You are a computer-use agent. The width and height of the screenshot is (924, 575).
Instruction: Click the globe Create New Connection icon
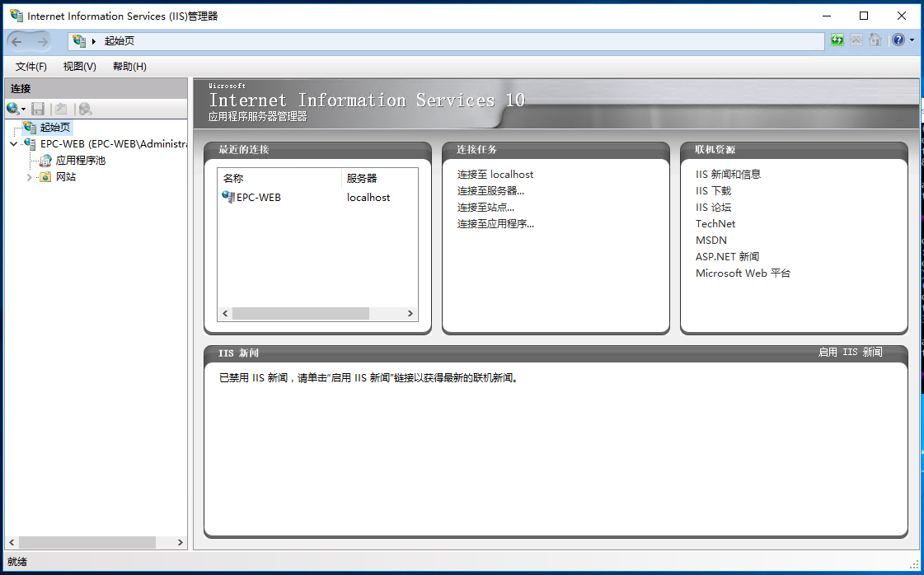tap(12, 109)
